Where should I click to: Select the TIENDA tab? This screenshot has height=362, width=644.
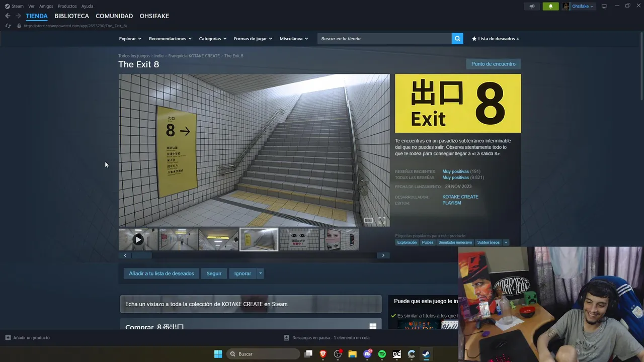coord(37,16)
